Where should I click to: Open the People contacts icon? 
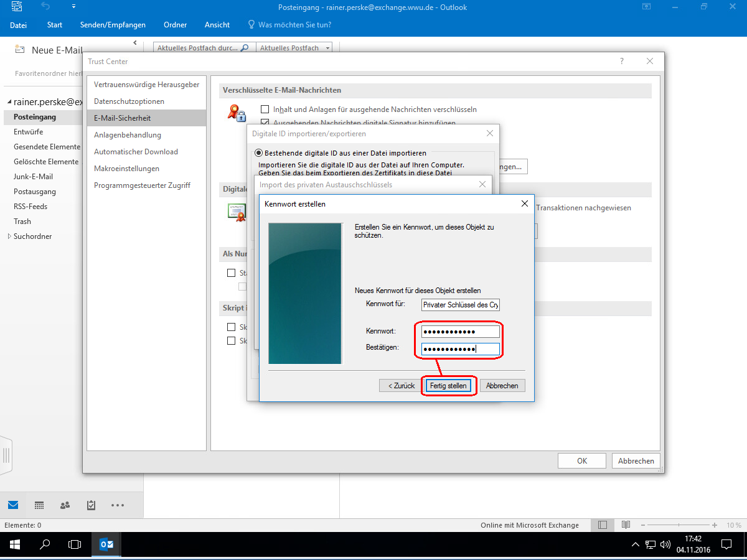(x=65, y=505)
